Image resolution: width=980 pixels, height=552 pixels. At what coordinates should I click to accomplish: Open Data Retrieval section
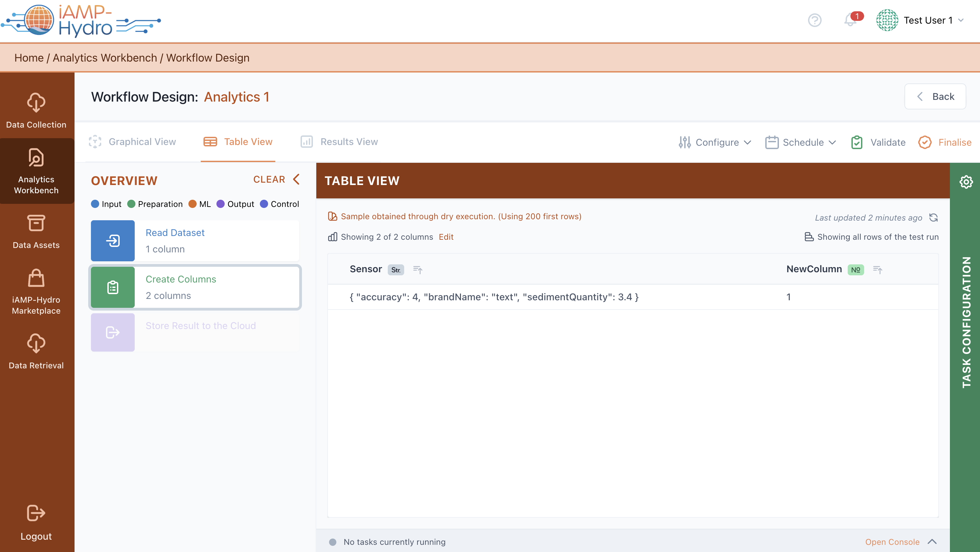click(x=36, y=352)
